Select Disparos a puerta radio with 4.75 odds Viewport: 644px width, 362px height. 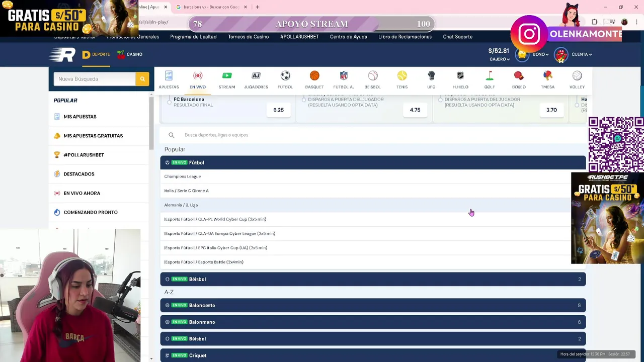(304, 100)
